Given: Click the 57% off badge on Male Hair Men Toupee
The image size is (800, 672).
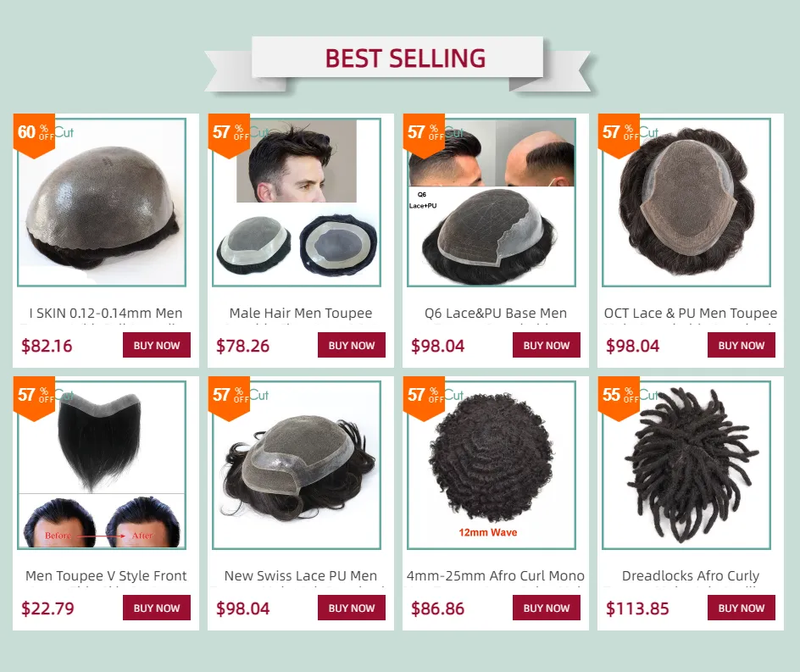Looking at the screenshot, I should click(x=229, y=136).
